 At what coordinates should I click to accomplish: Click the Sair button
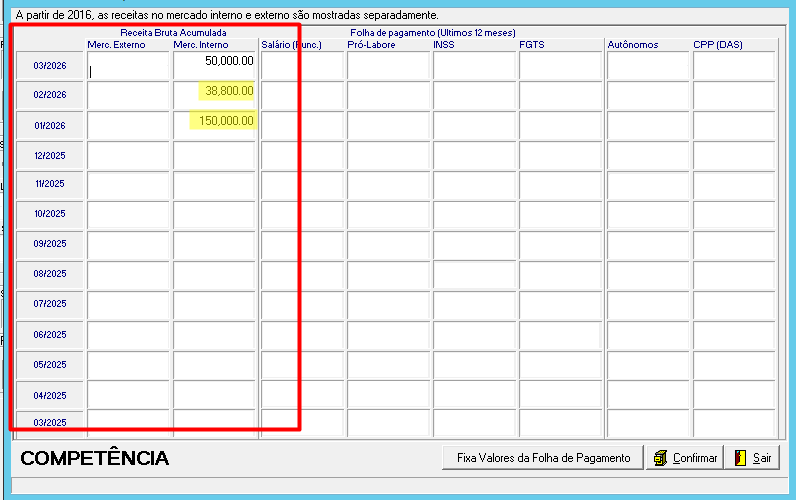click(x=752, y=458)
